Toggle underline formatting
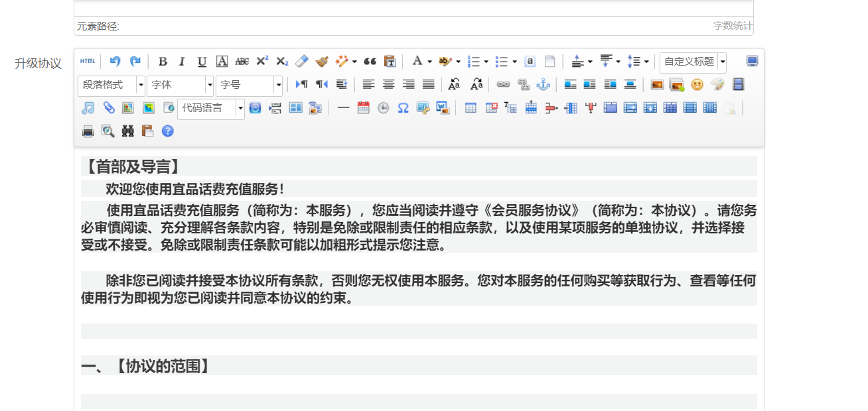The height and width of the screenshot is (411, 868). coord(202,62)
